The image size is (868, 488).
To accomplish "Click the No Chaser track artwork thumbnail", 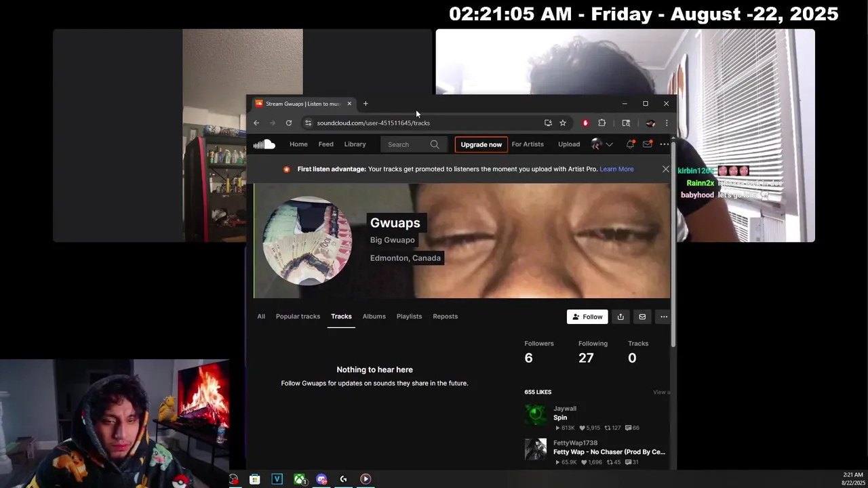I will (536, 449).
